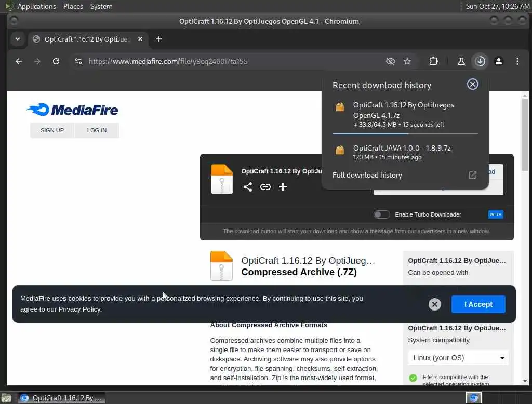Copy link using chain icon

coord(265,187)
